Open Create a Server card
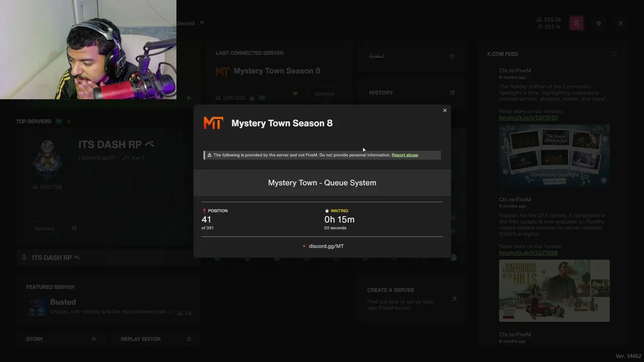Screen dimensions: 644x362 tap(412, 299)
